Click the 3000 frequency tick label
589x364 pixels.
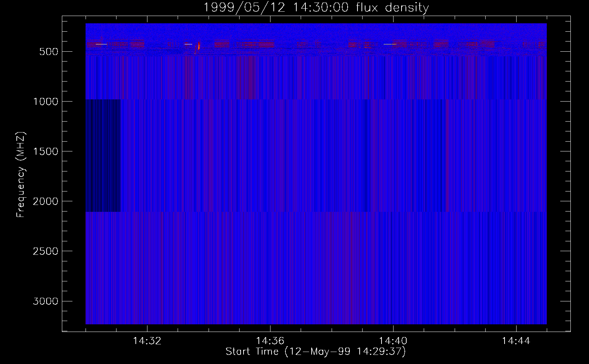click(x=46, y=301)
